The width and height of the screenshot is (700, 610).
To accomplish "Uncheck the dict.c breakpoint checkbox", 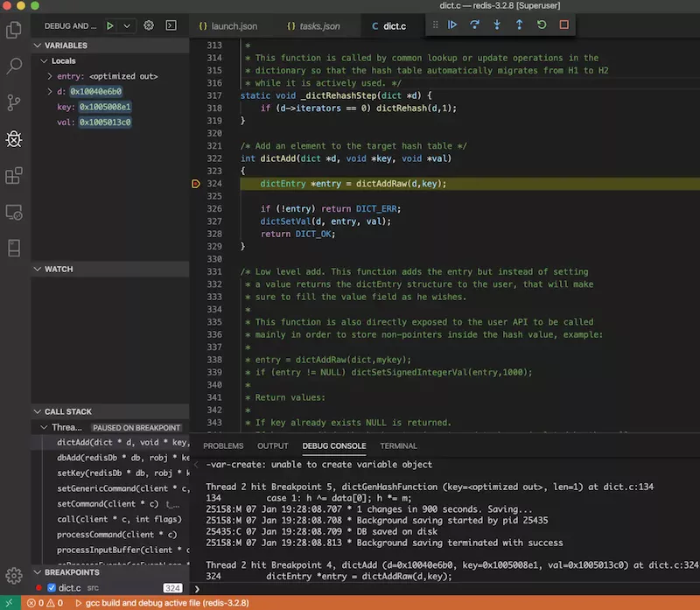I will (51, 588).
